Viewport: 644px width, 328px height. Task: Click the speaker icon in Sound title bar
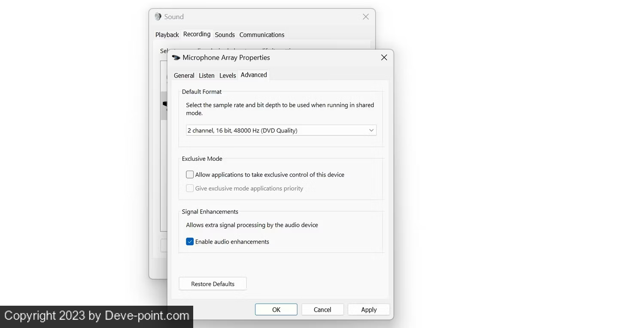158,17
